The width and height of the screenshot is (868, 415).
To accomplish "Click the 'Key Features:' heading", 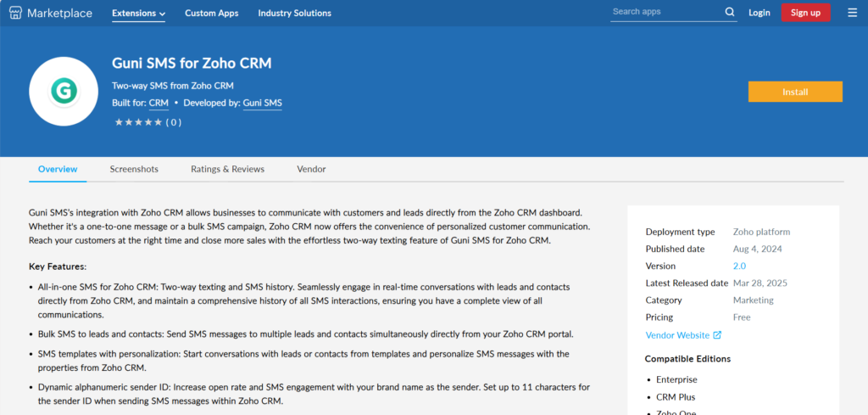I will tap(58, 267).
